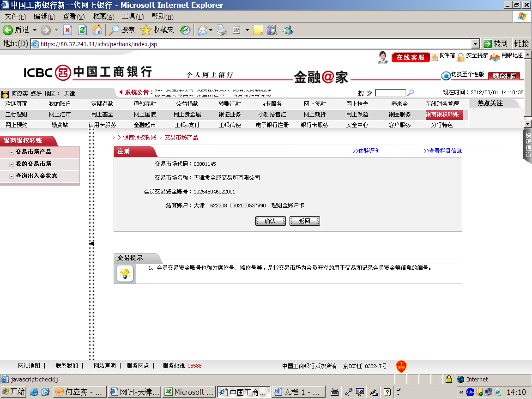
Task: Open Messenger people icon
Action: tap(288, 30)
